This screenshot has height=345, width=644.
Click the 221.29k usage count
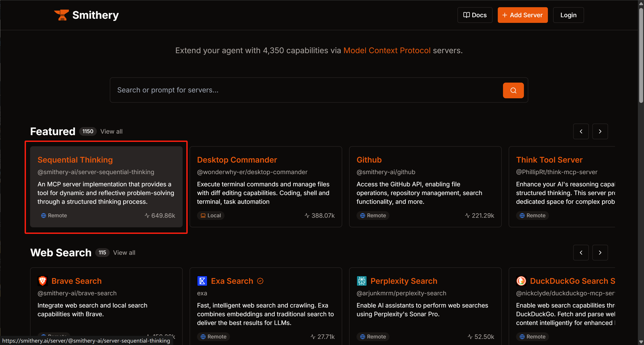479,216
